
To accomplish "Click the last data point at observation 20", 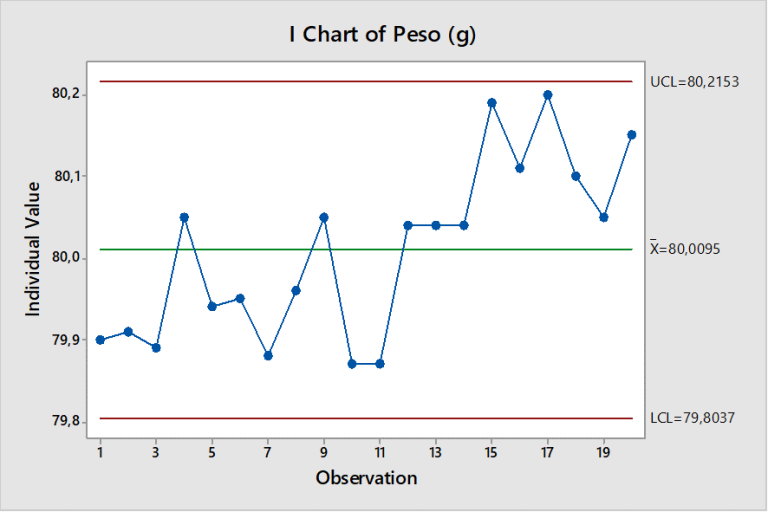I will pyautogui.click(x=632, y=135).
